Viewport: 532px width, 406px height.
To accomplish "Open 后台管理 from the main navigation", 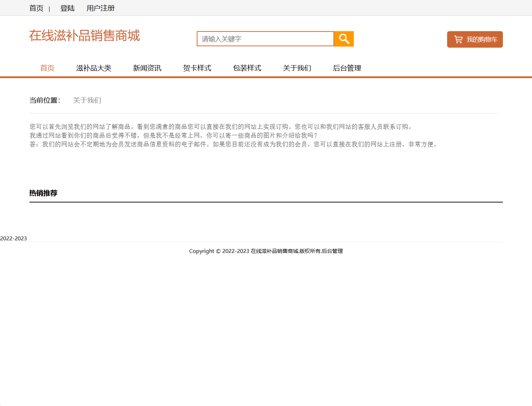I will pyautogui.click(x=347, y=68).
